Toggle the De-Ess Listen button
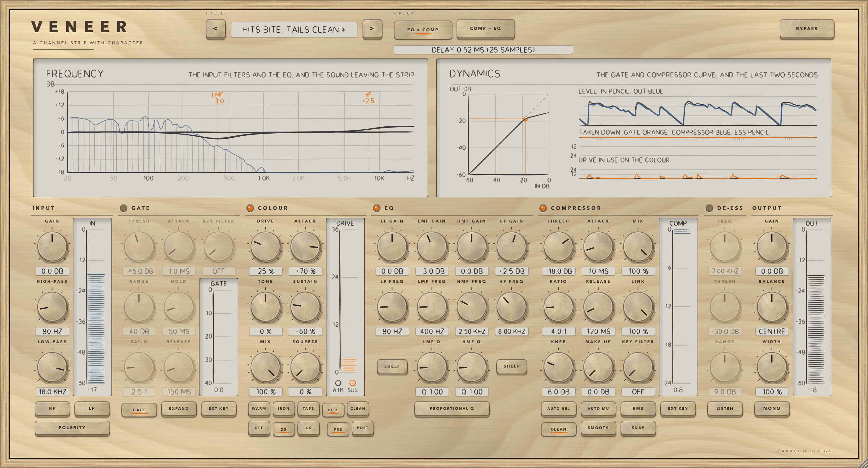 725,409
